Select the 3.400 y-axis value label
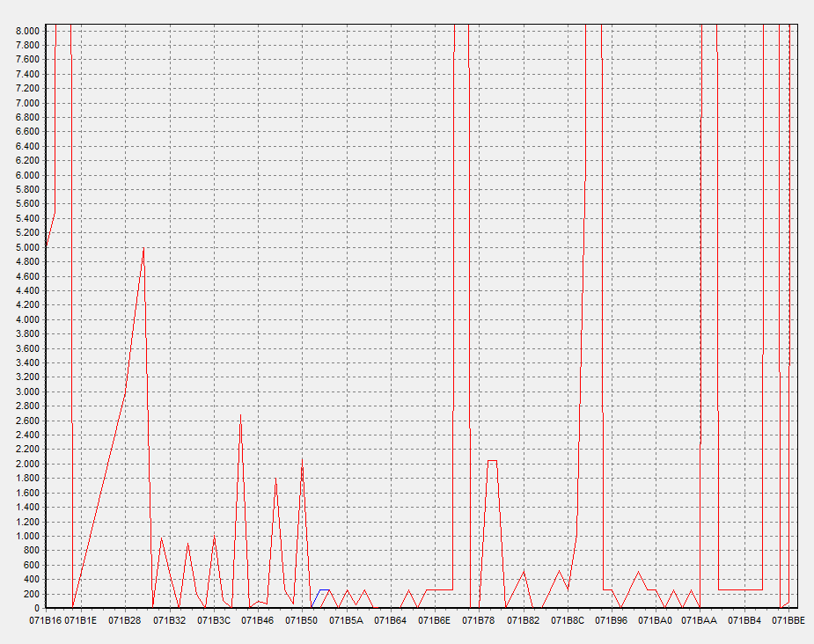Viewport: 814px width, 644px height. coord(27,362)
